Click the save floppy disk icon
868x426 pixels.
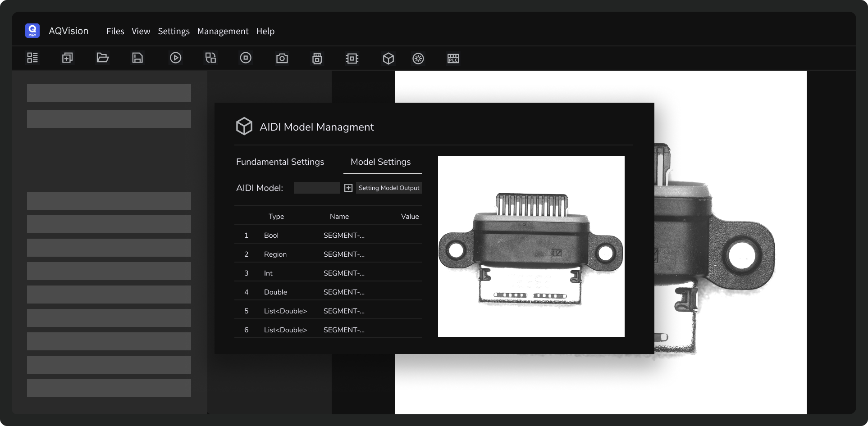click(137, 58)
